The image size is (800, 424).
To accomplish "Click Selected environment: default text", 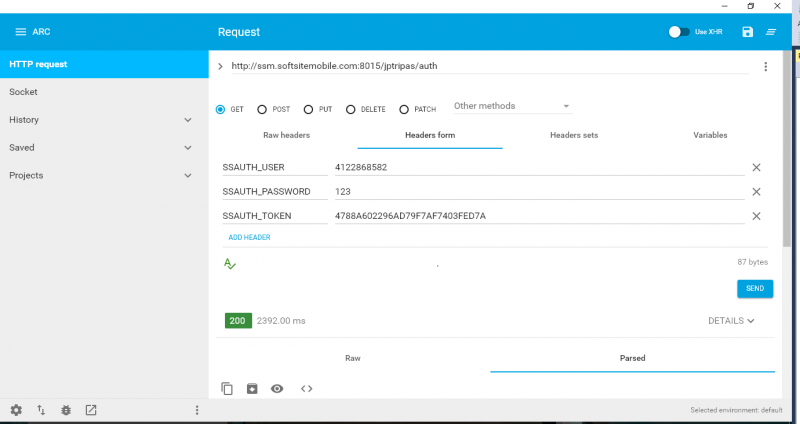I will [x=736, y=410].
